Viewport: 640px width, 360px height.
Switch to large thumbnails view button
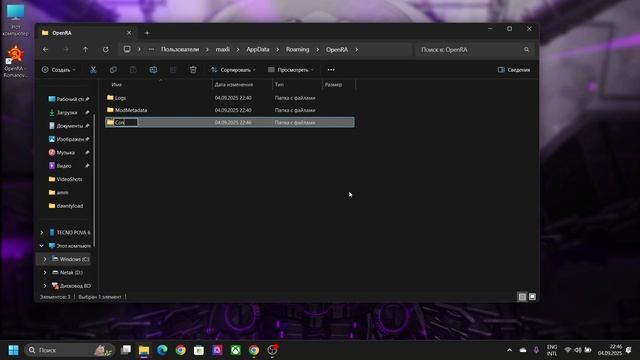tap(532, 297)
